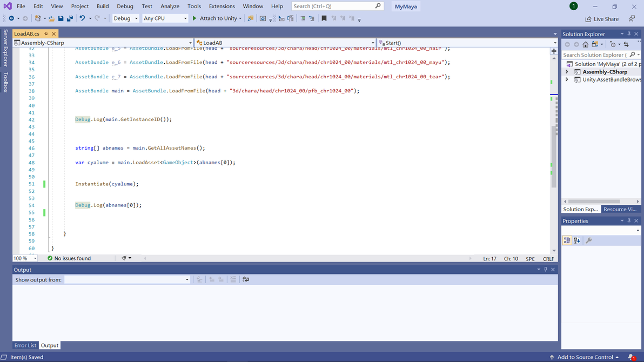Toggle word wrap in the Output panel
Viewport: 644px width, 362px height.
246,279
